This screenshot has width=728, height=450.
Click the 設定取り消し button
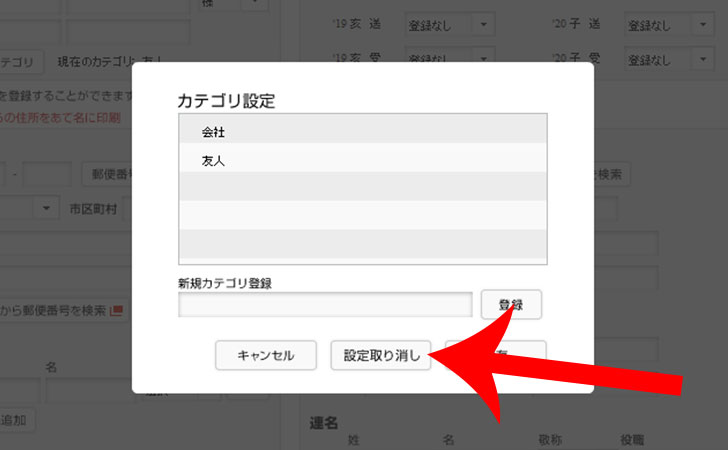coord(381,355)
